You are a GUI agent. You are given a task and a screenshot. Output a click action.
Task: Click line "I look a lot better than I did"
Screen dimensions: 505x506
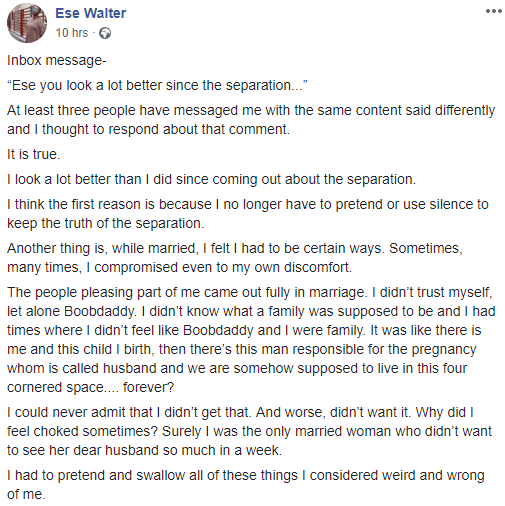coord(211,179)
